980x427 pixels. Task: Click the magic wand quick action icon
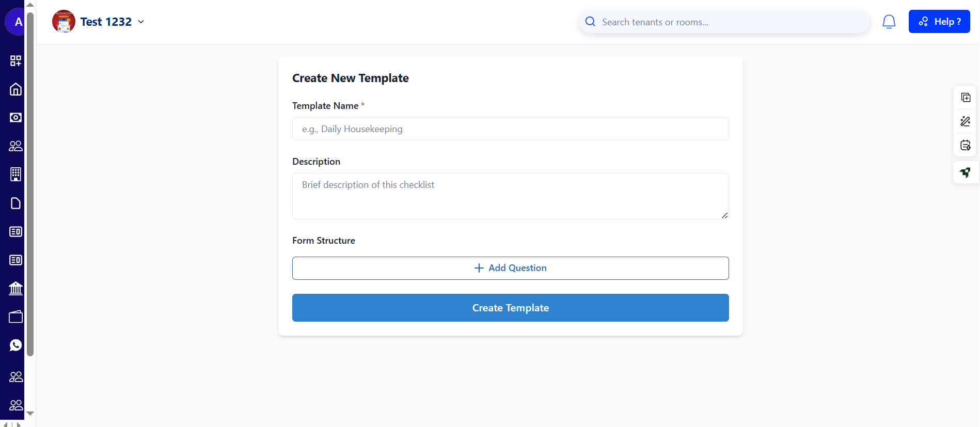coord(965,121)
